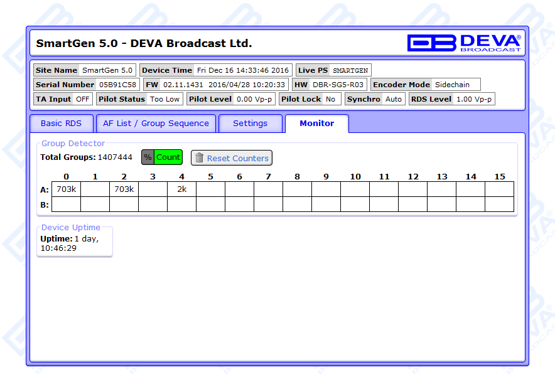Click the Pilot Status Too Low indicator
Image resolution: width=555 pixels, height=392 pixels.
click(x=164, y=99)
